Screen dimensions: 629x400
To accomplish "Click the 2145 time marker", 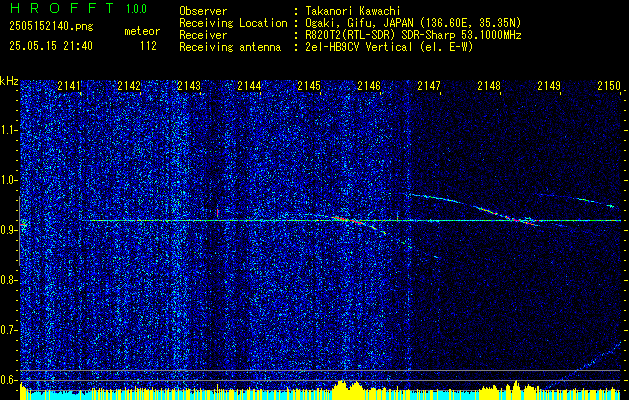I will 308,85.
